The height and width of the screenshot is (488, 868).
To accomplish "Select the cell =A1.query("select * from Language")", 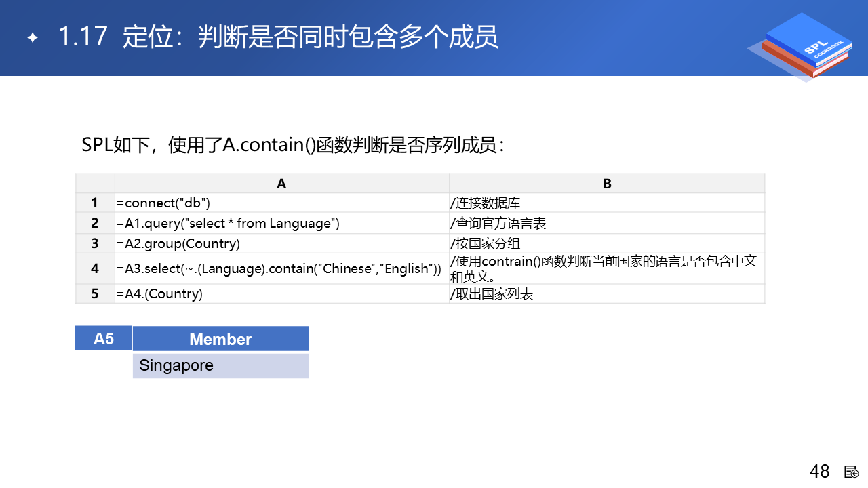I will point(282,223).
